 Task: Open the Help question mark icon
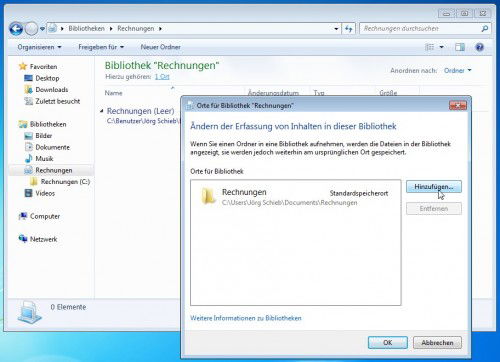click(479, 47)
